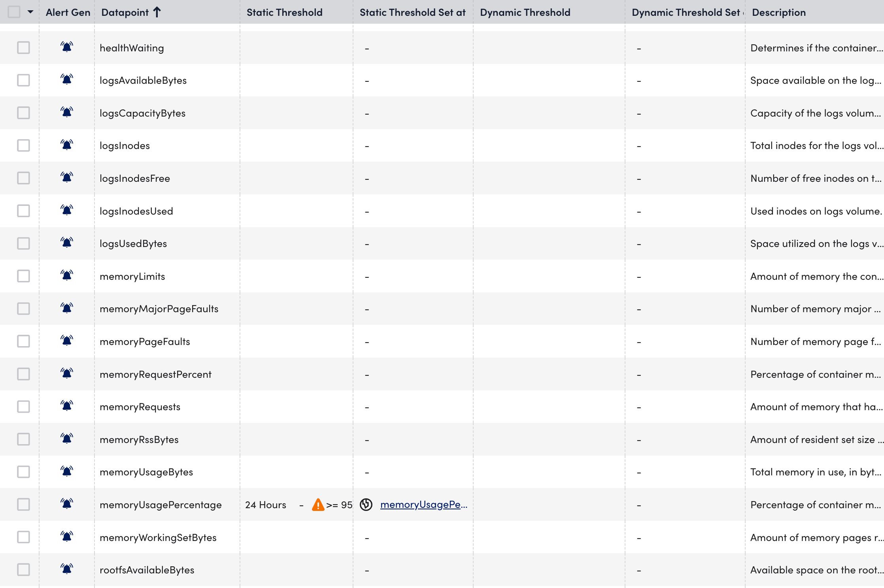Select the logsInodes row checkbox
This screenshot has height=588, width=884.
23,145
